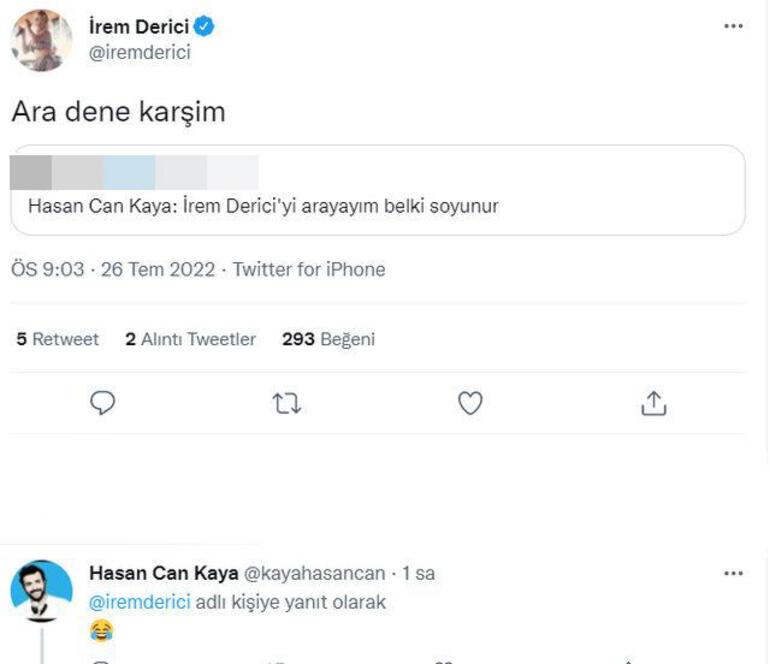Image resolution: width=770 pixels, height=664 pixels.
Task: Click the @kayahasancan handle
Action: click(x=315, y=573)
